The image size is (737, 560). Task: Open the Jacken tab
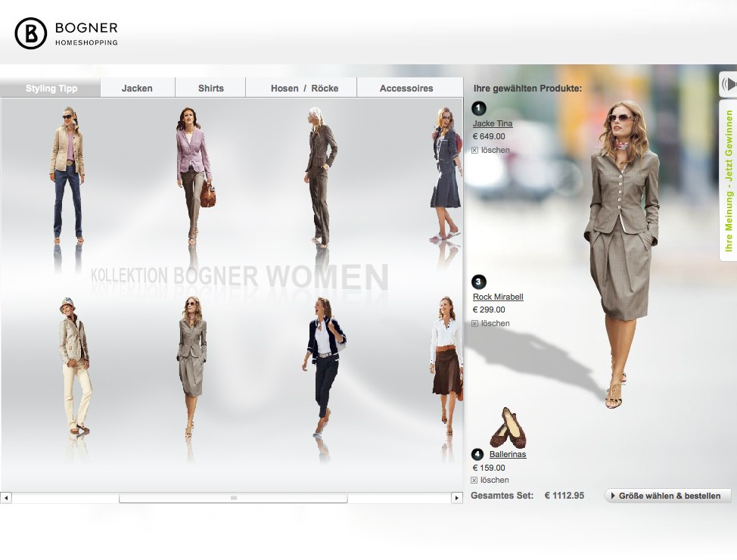[x=137, y=88]
